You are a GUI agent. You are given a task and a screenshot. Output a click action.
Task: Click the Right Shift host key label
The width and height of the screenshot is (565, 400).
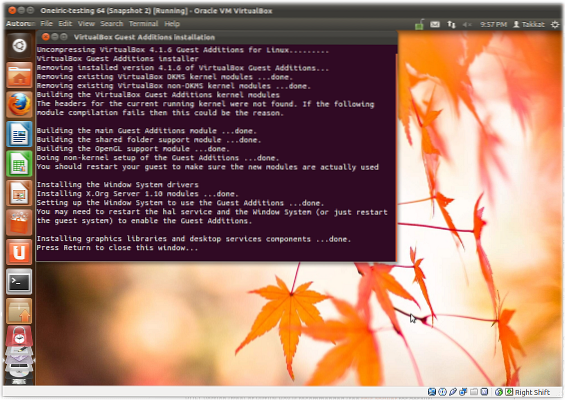click(x=532, y=392)
